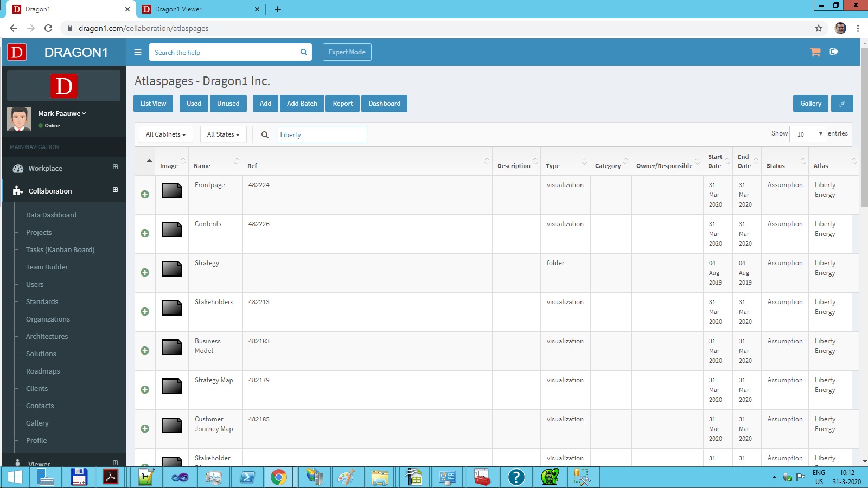Open Data Dashboard in sidebar
Screen dimensions: 868x488
click(52, 215)
